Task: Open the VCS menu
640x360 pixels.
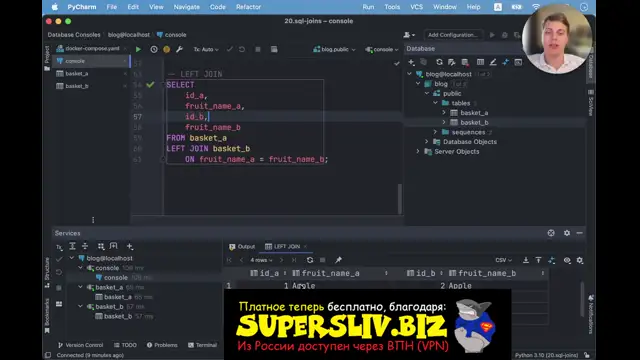Action: [x=416, y=7]
